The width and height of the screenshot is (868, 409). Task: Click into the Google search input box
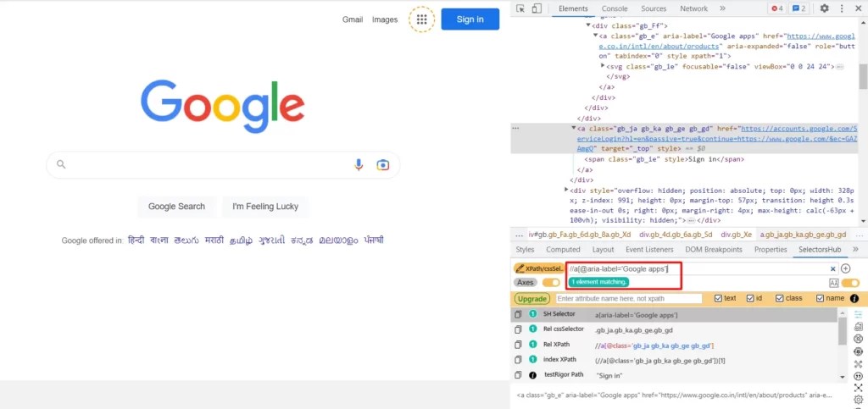point(223,165)
